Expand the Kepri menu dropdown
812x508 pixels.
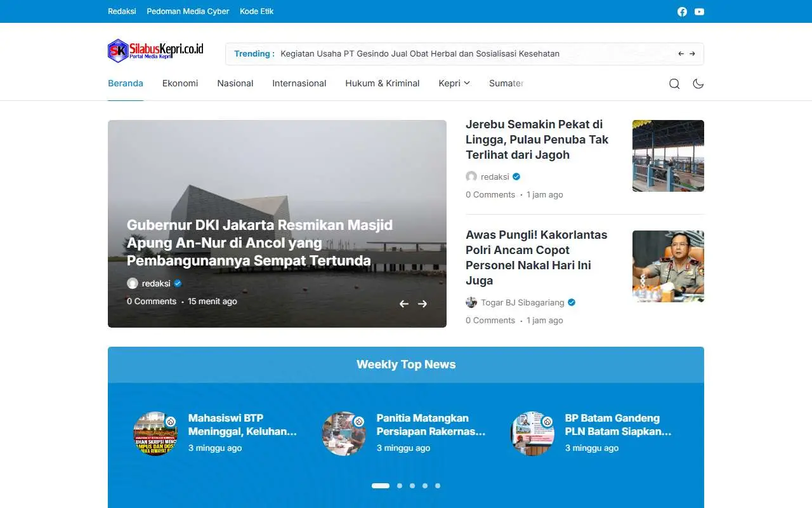(x=454, y=83)
